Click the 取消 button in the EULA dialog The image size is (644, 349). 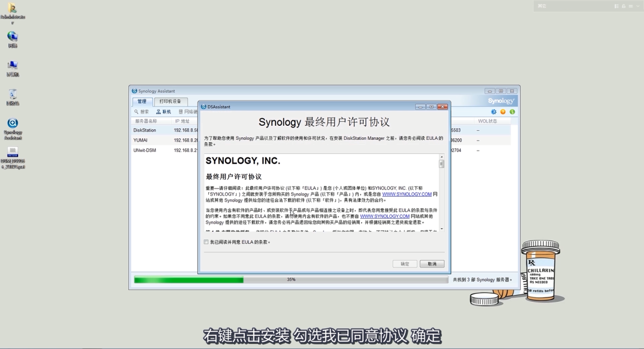[432, 264]
